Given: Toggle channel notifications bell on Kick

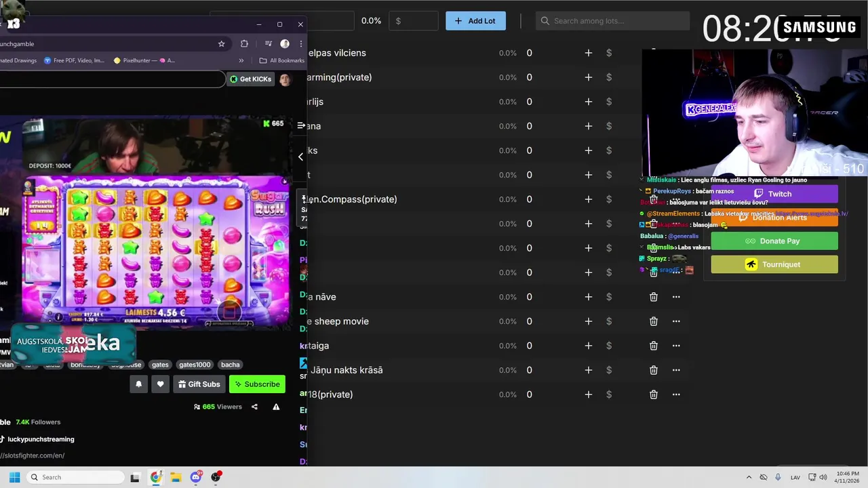Looking at the screenshot, I should click(139, 384).
